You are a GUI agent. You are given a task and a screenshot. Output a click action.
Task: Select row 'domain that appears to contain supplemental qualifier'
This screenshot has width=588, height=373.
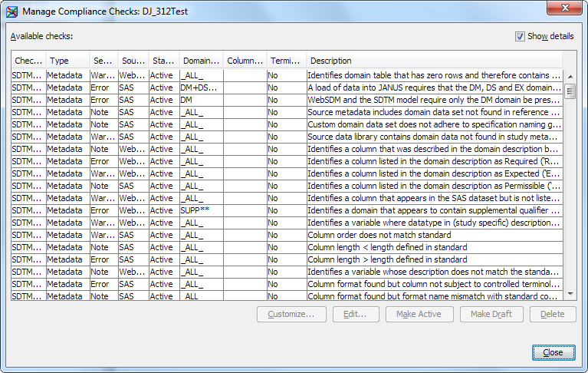click(287, 210)
